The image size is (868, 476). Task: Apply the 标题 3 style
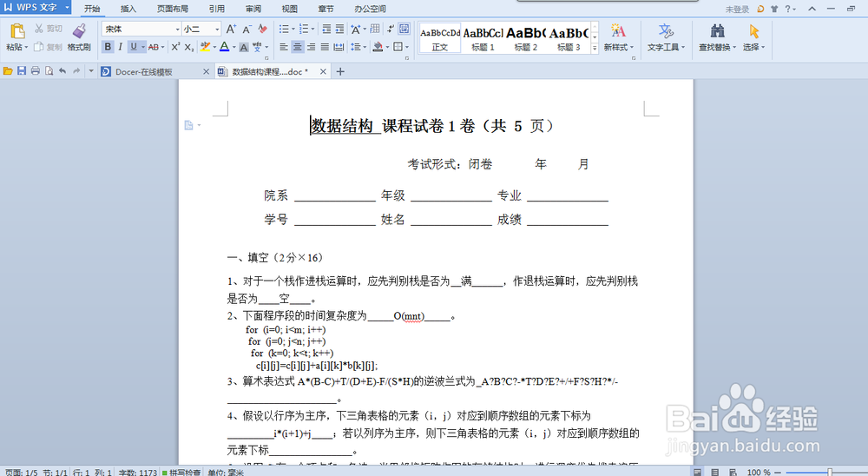tap(569, 37)
